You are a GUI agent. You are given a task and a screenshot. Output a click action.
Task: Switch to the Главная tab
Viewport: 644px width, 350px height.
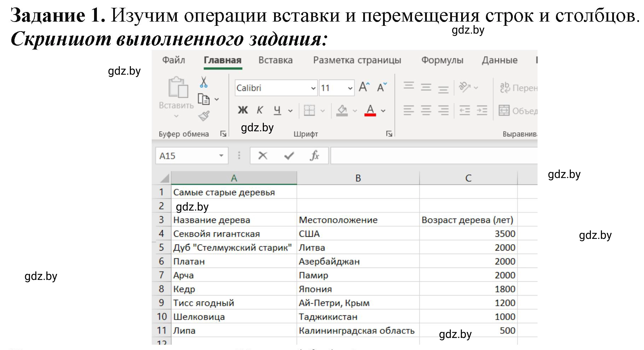pos(222,60)
